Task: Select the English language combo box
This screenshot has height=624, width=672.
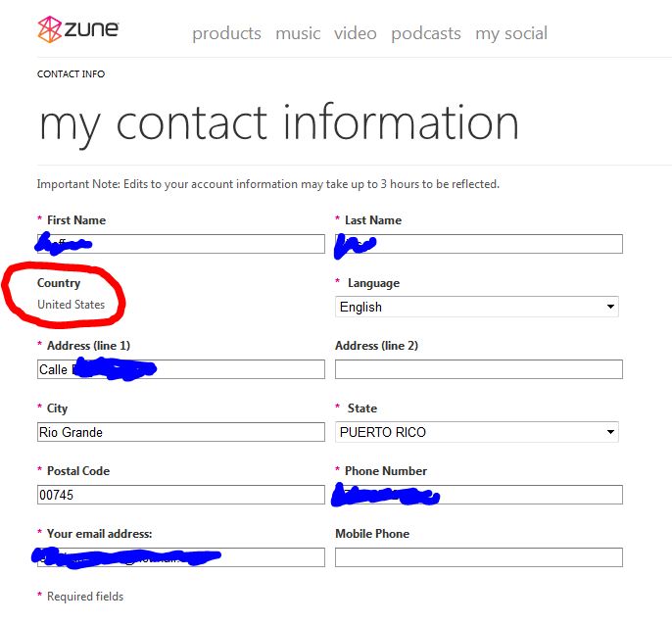Action: [x=476, y=307]
